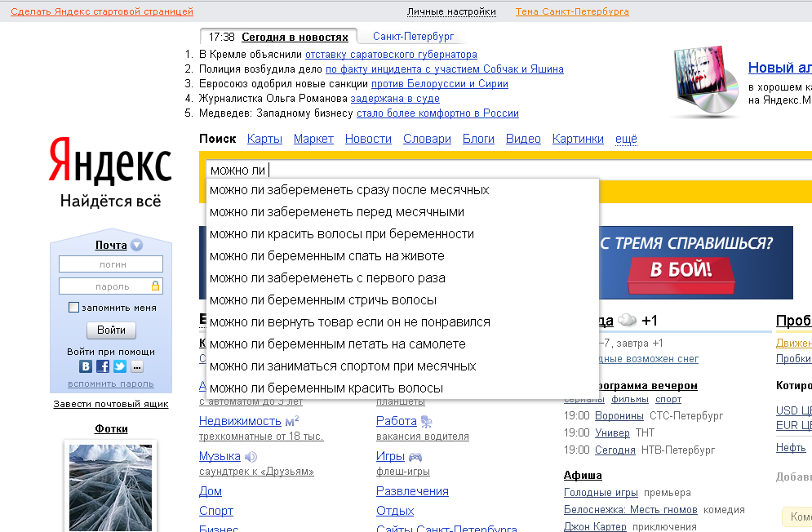812x532 pixels.
Task: Click 'Тема Санкт-Петербурга' link
Action: [572, 11]
